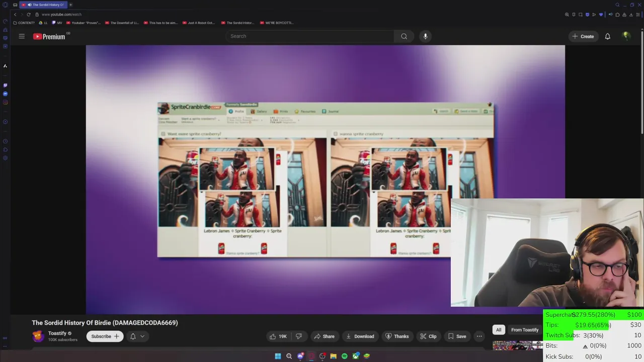The width and height of the screenshot is (644, 362).
Task: Open Messenger in the sidebar
Action: [5, 94]
